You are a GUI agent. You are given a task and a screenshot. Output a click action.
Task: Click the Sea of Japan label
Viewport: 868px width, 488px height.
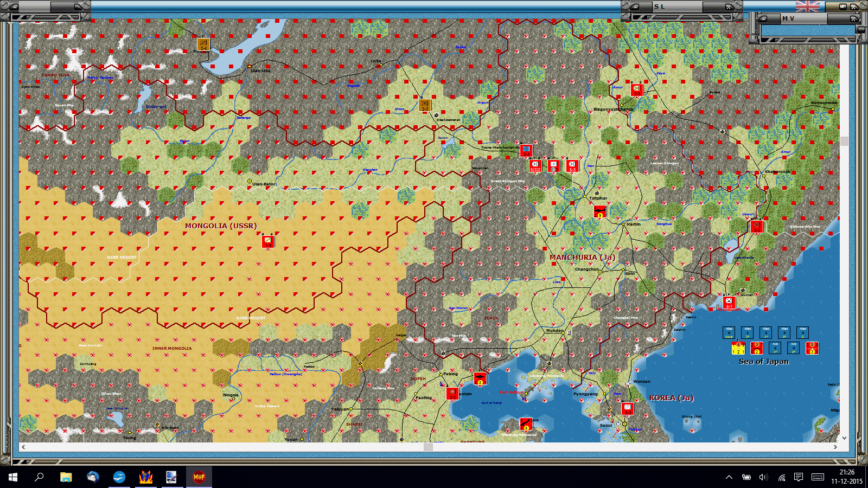764,362
